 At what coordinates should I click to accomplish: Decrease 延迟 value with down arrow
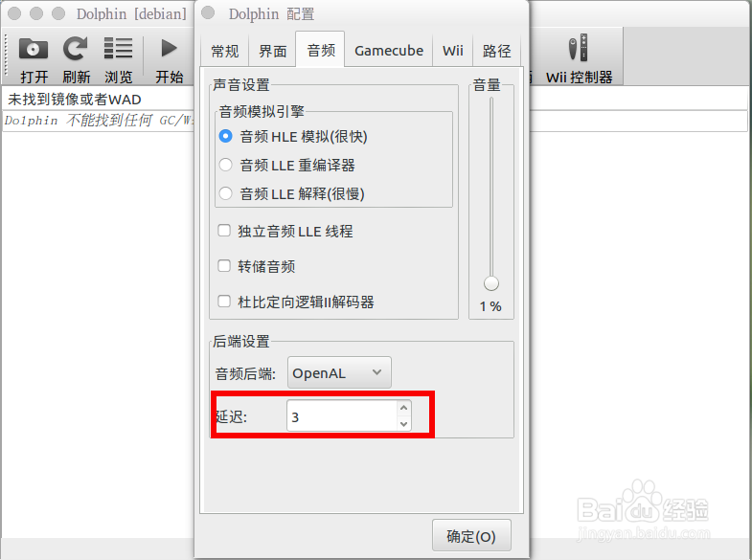(404, 423)
